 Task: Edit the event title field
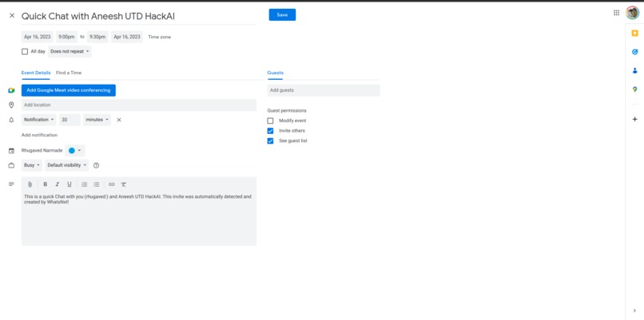pyautogui.click(x=138, y=16)
